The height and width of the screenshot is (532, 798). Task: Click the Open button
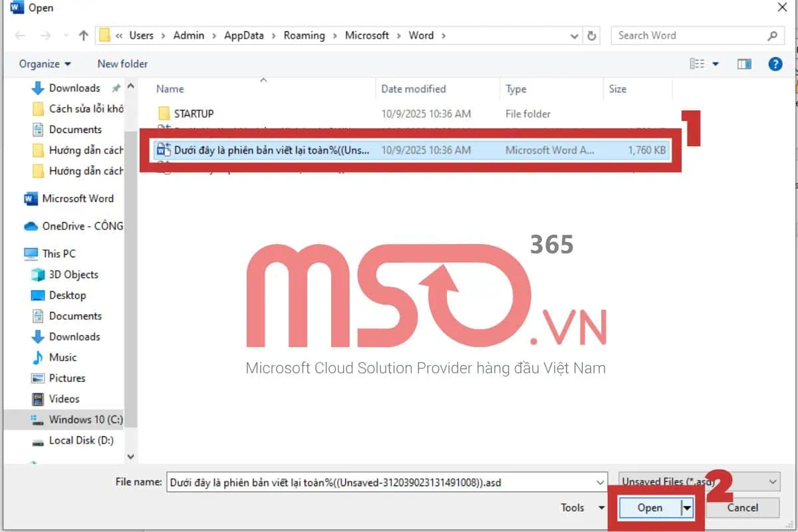650,508
